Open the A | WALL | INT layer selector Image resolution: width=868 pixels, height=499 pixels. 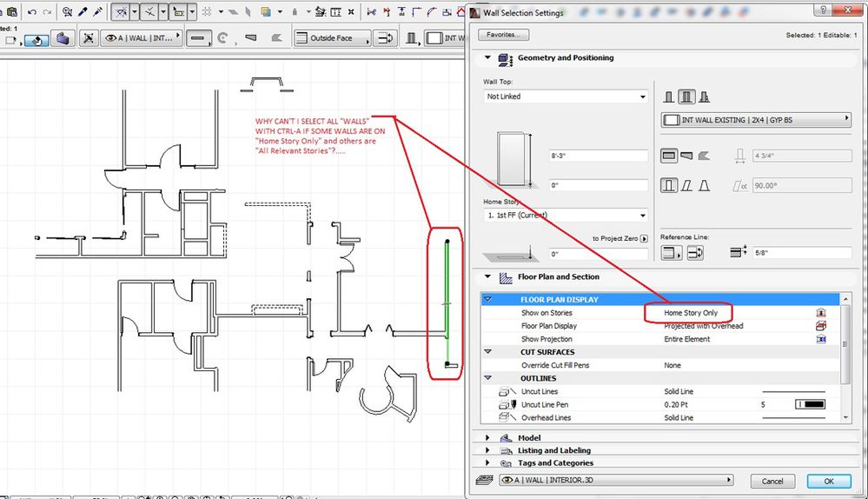coord(142,37)
